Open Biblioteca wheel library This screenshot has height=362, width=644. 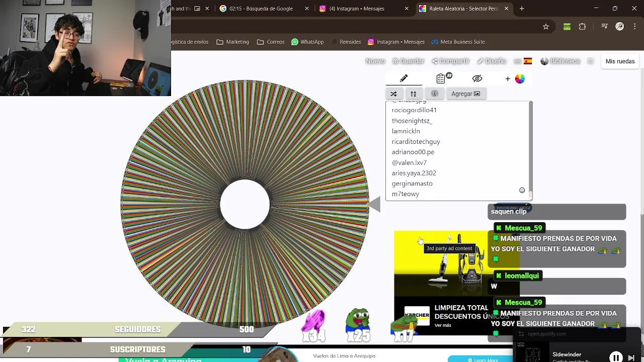click(560, 61)
